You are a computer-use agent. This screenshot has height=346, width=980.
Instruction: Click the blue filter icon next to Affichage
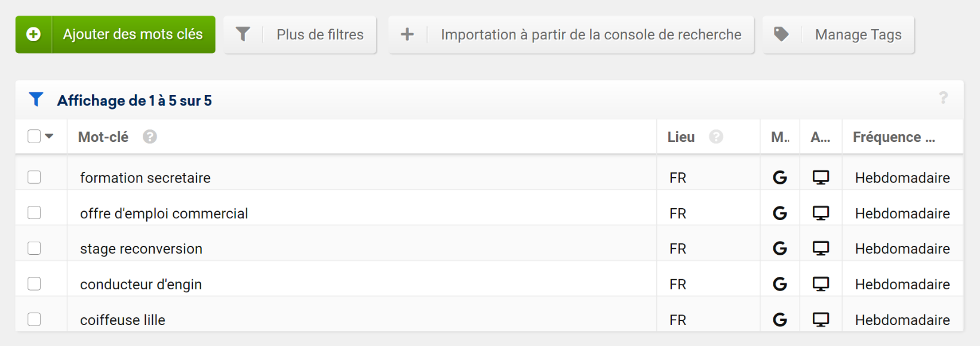click(36, 100)
